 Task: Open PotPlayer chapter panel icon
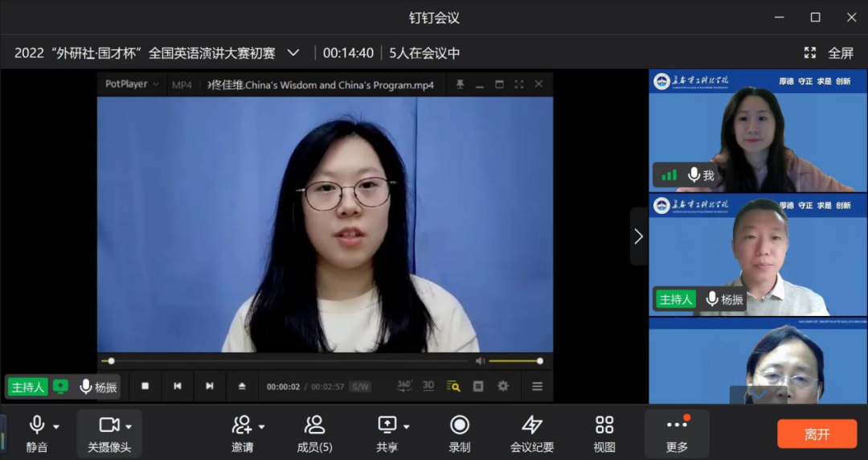(478, 386)
